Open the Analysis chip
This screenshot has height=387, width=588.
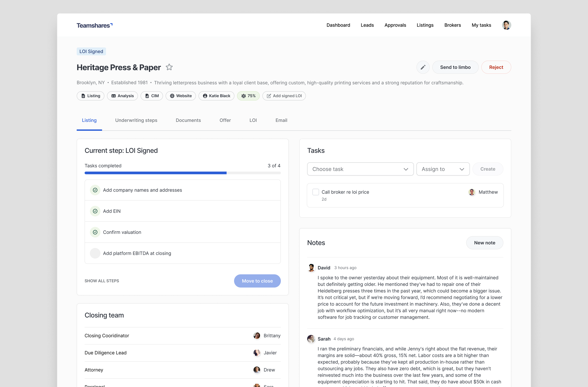(122, 96)
